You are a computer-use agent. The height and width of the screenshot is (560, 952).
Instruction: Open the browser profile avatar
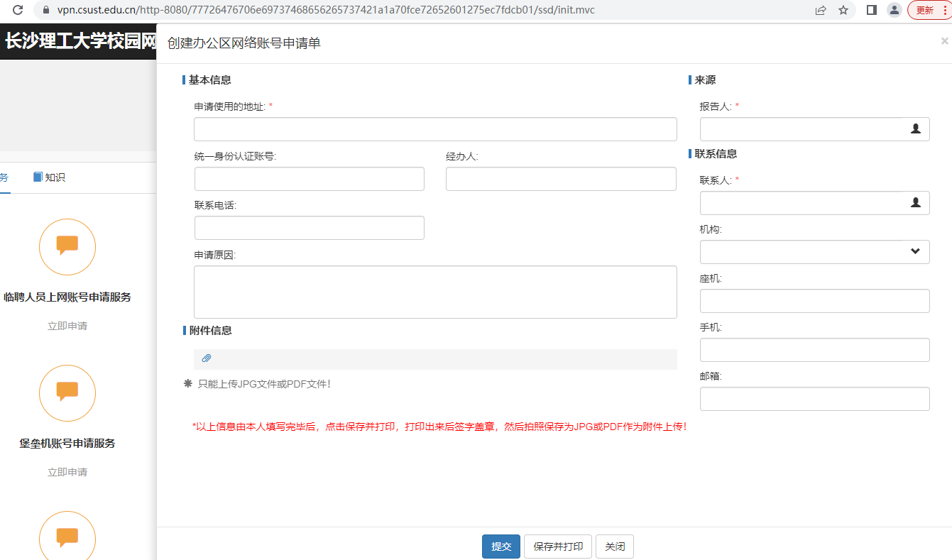click(894, 10)
